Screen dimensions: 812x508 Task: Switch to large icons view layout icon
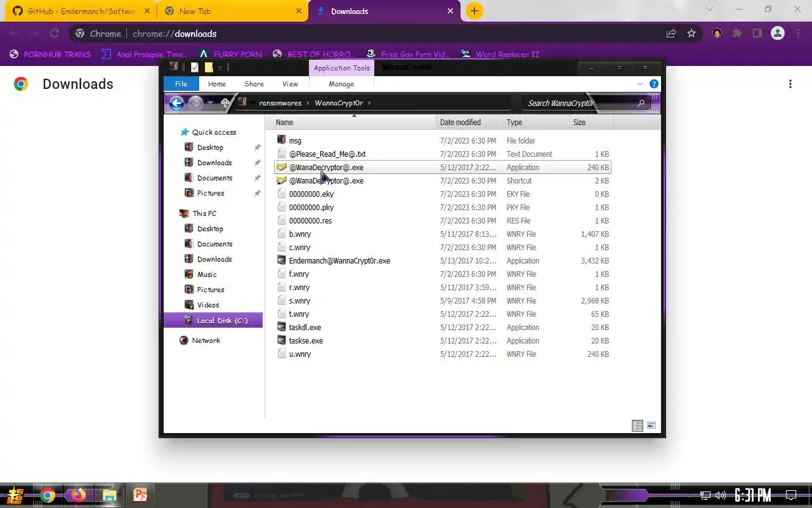(651, 425)
